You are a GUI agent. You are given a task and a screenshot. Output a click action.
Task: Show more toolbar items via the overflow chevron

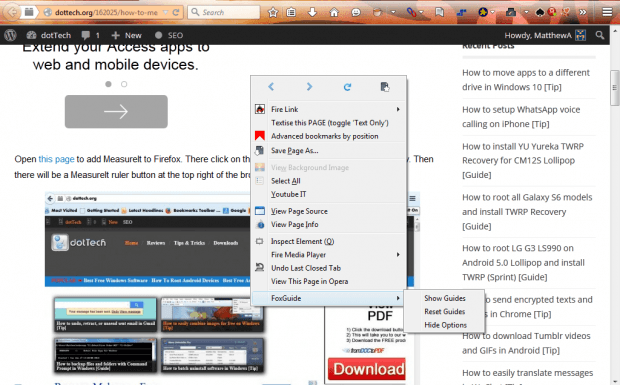pyautogui.click(x=583, y=12)
